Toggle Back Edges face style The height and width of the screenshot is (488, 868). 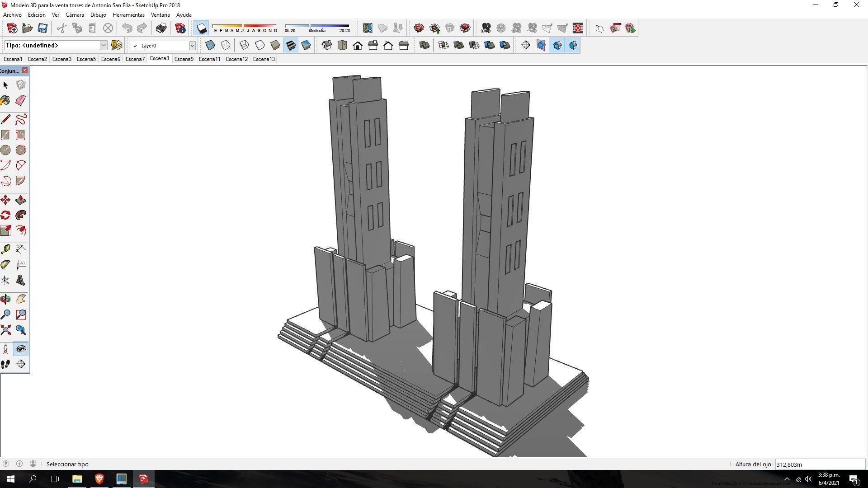click(226, 45)
